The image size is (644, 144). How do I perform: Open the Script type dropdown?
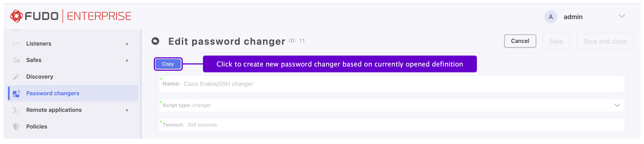click(391, 105)
